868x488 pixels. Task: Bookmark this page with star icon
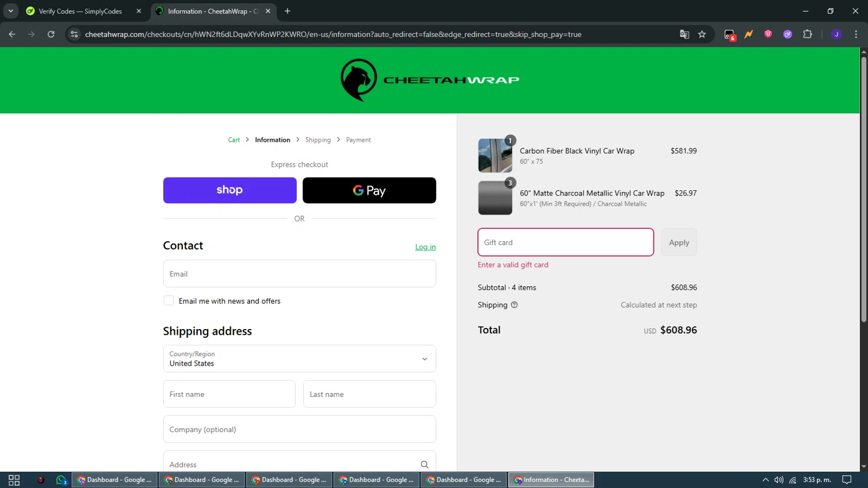point(702,34)
